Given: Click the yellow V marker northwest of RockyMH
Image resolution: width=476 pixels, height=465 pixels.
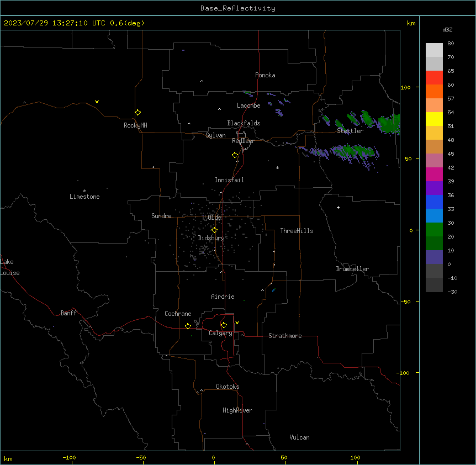Looking at the screenshot, I should click(x=97, y=102).
